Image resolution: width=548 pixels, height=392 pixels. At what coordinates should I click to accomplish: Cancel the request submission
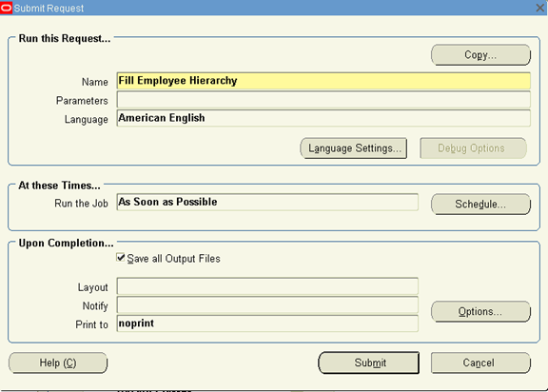pos(480,363)
